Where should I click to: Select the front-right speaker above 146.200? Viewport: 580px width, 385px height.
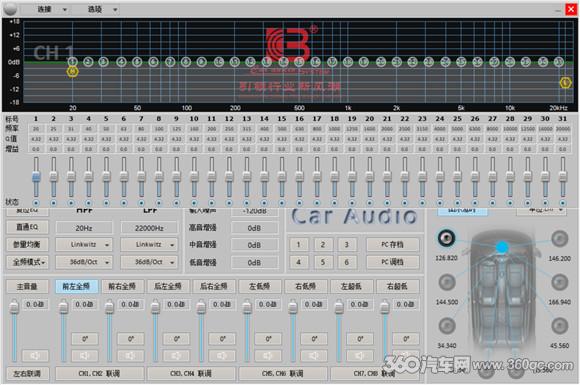(x=559, y=239)
